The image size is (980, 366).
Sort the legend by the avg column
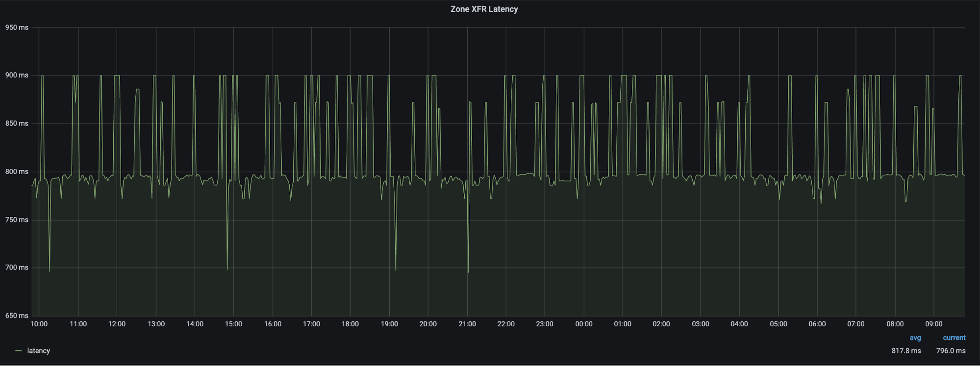pyautogui.click(x=915, y=338)
